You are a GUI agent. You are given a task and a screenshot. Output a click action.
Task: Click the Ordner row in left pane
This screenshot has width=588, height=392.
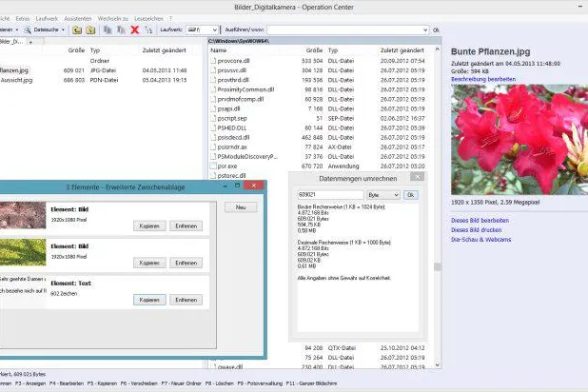coord(99,61)
